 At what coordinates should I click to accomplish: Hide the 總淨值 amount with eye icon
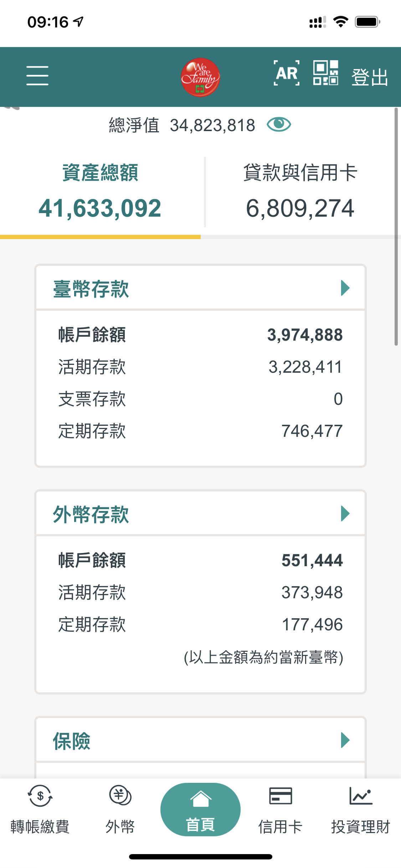[x=279, y=125]
